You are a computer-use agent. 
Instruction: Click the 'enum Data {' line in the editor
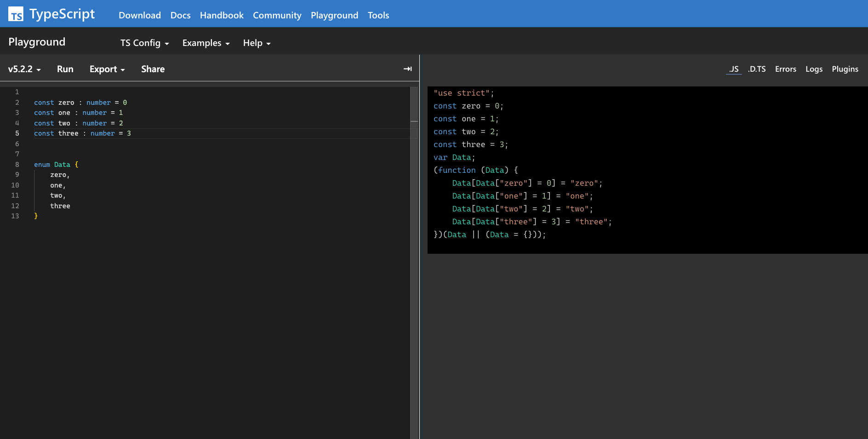(56, 165)
